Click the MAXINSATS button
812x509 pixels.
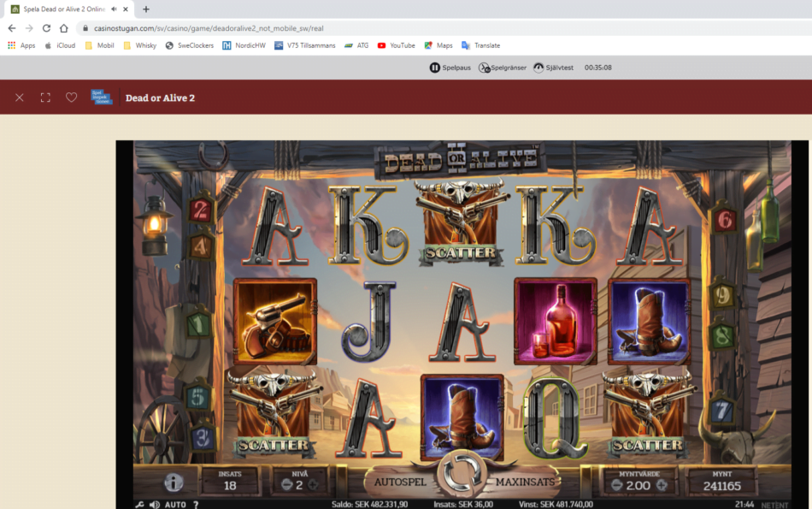pos(525,482)
